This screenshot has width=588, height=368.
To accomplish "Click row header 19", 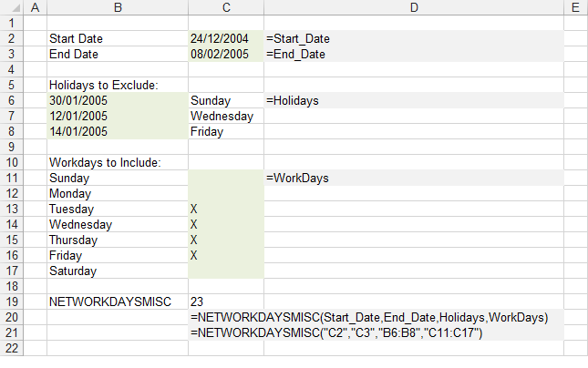I will 11,302.
